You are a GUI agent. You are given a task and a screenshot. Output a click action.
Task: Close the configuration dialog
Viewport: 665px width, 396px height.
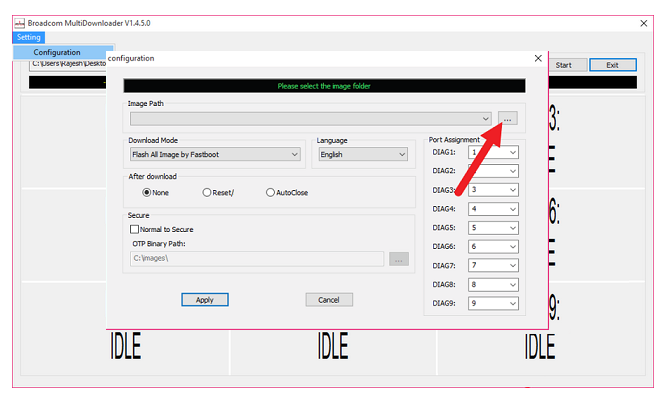(x=538, y=58)
